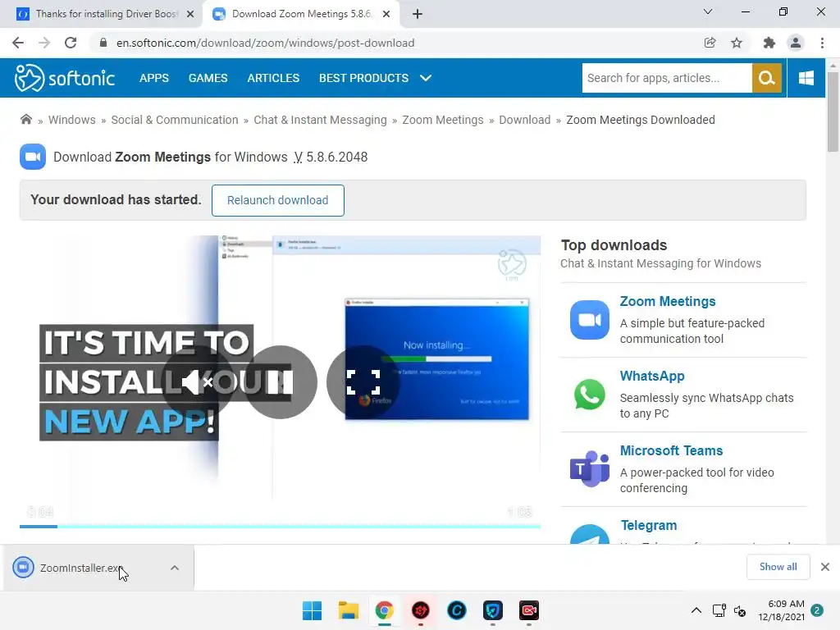Click the orange search magnifier button

pyautogui.click(x=767, y=78)
